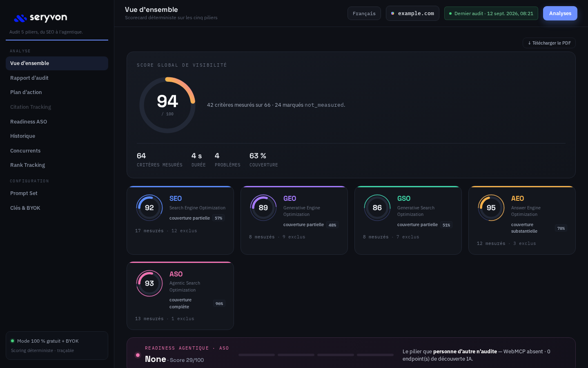Click the Dernier audit date badge
The height and width of the screenshot is (368, 588).
[491, 13]
